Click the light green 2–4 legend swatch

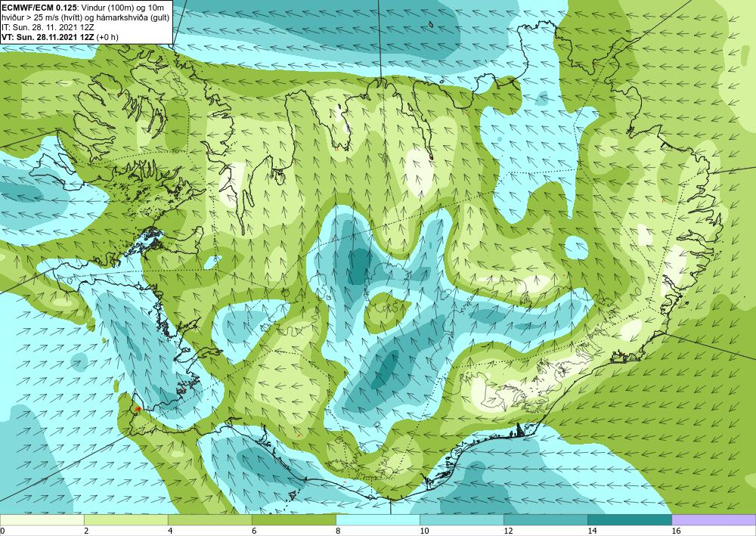pyautogui.click(x=125, y=519)
